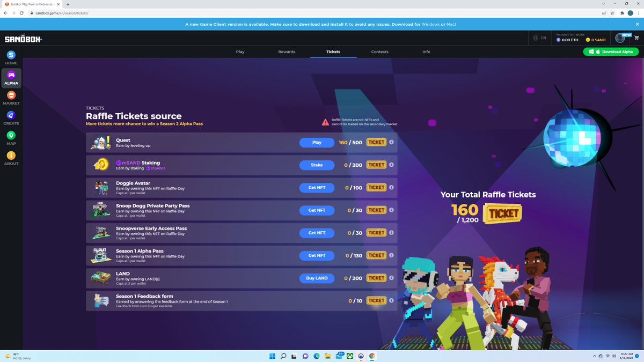This screenshot has width=644, height=362.
Task: Click the TICKET badge on LAND row
Action: 376,278
